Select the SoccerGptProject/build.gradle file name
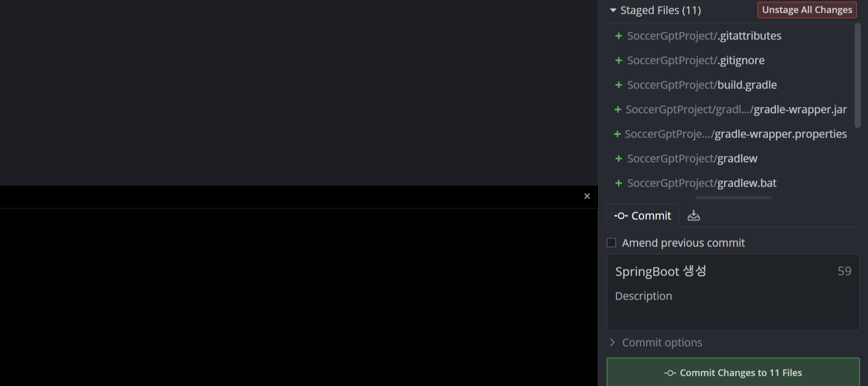This screenshot has height=386, width=868. (702, 85)
